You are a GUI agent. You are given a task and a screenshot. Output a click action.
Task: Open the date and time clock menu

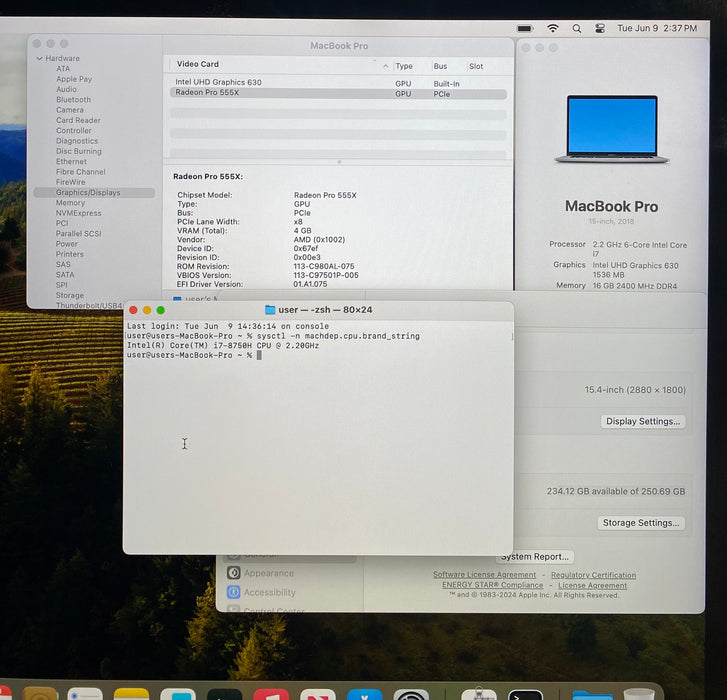(657, 28)
